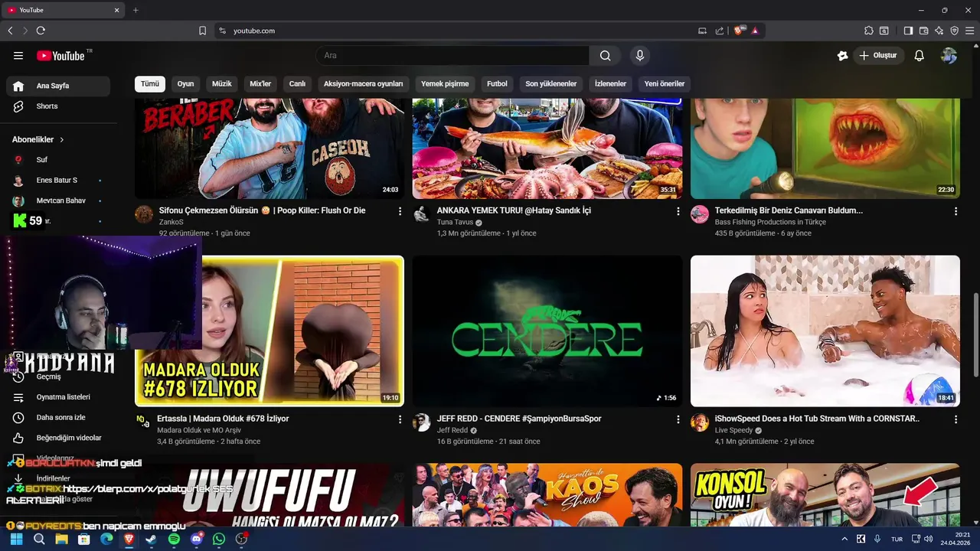Open options for iShowSpeed Hot Tub video
The width and height of the screenshot is (980, 551).
pyautogui.click(x=955, y=419)
